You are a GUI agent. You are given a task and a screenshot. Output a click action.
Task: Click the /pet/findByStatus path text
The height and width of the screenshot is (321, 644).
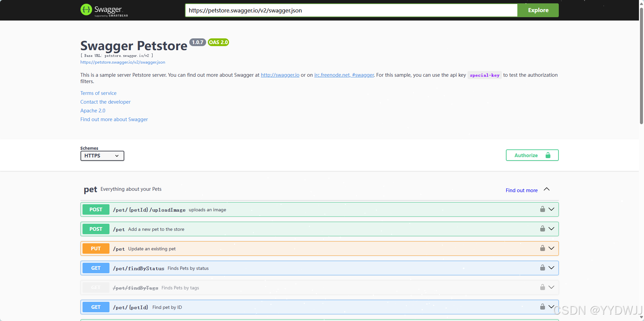pyautogui.click(x=138, y=268)
